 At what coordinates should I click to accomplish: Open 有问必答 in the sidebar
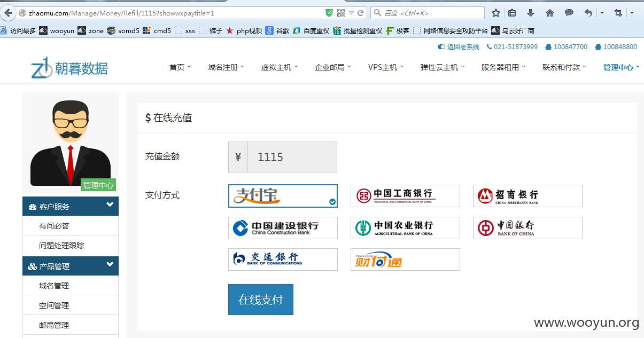71,226
